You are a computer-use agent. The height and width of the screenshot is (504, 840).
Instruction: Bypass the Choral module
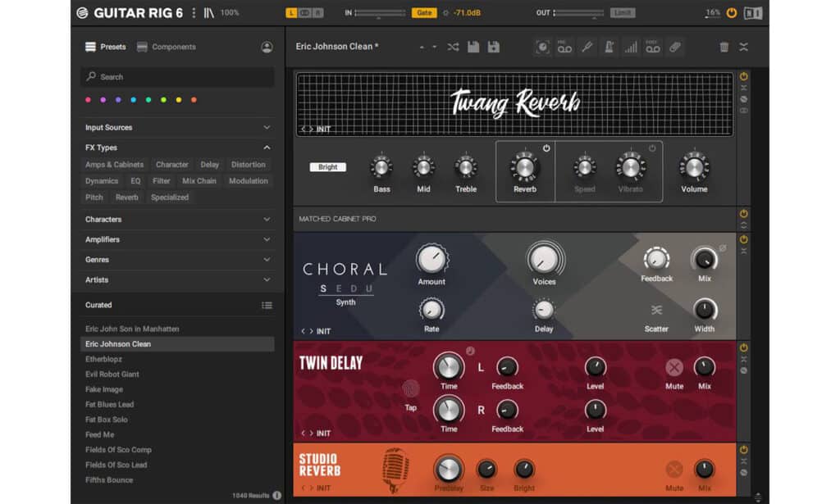[743, 239]
